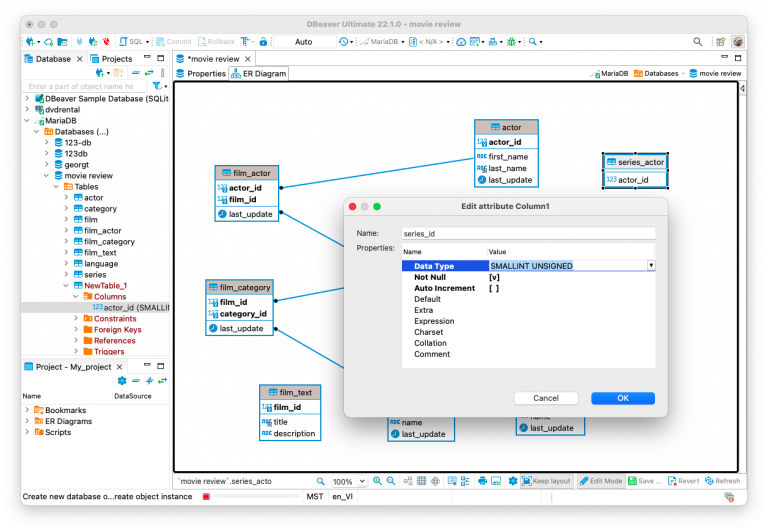Click the object name filter field
The image size is (768, 531).
point(85,86)
